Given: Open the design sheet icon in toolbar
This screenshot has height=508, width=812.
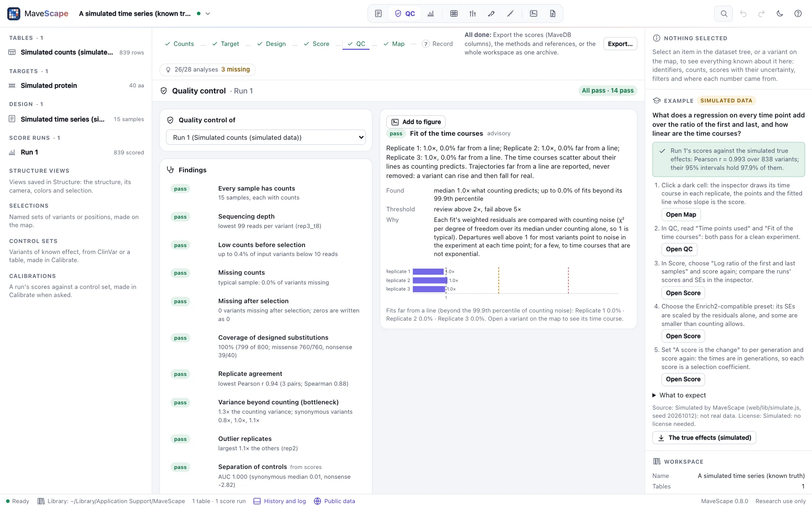Looking at the screenshot, I should point(378,13).
